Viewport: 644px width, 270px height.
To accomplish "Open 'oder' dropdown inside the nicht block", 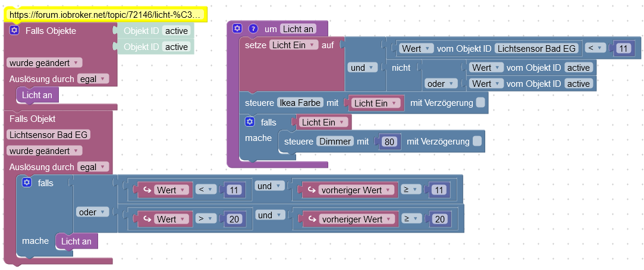I will click(442, 84).
